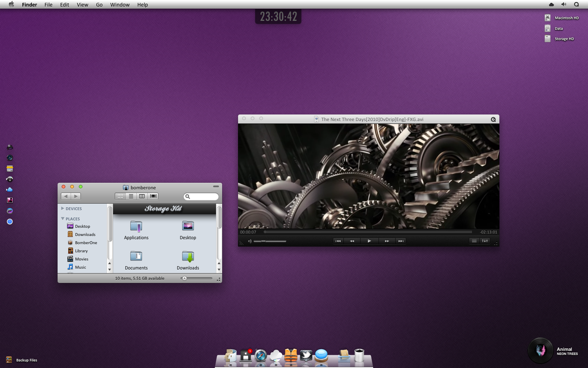Click the elapsed time 00:00:07
The width and height of the screenshot is (588, 368).
point(248,232)
